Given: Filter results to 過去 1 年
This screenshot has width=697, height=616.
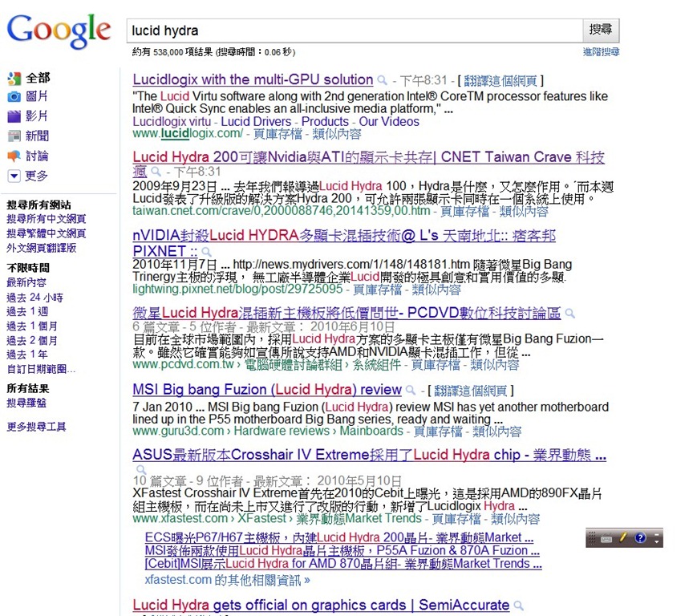Looking at the screenshot, I should coord(27,355).
